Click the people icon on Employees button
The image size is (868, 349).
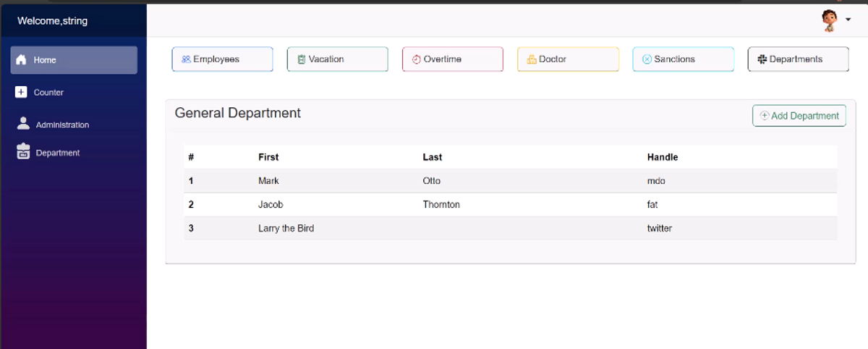186,59
